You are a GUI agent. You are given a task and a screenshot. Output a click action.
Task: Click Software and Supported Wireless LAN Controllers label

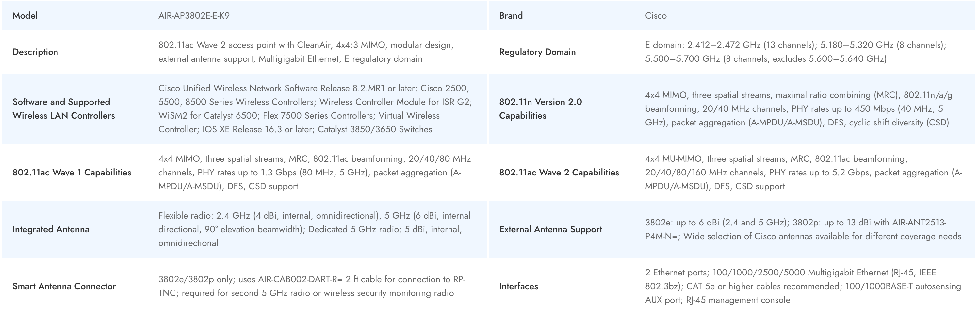[x=63, y=108]
